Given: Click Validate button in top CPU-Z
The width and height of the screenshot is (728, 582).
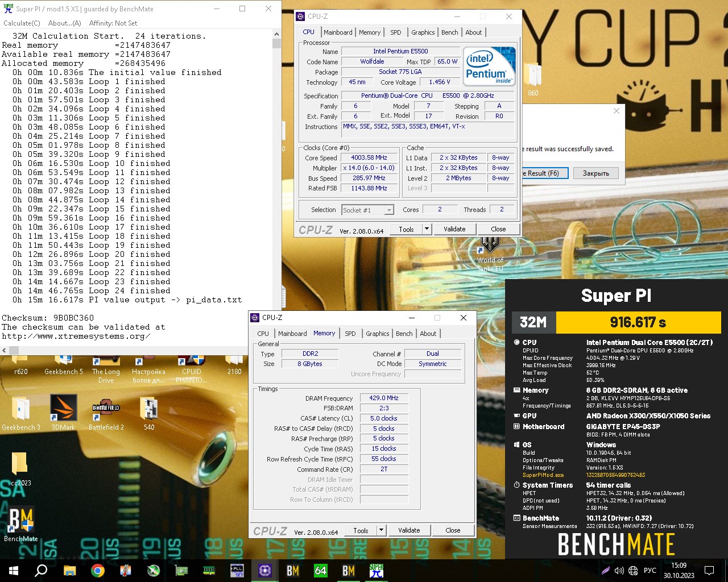Looking at the screenshot, I should (x=454, y=229).
